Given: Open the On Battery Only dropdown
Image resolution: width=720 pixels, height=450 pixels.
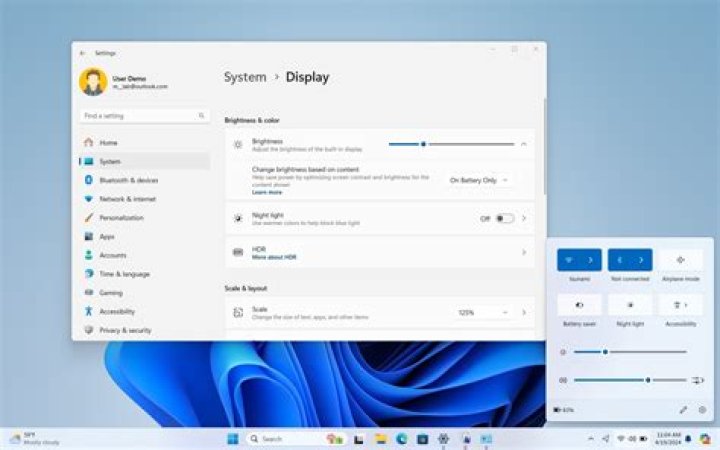Looking at the screenshot, I should tap(480, 180).
